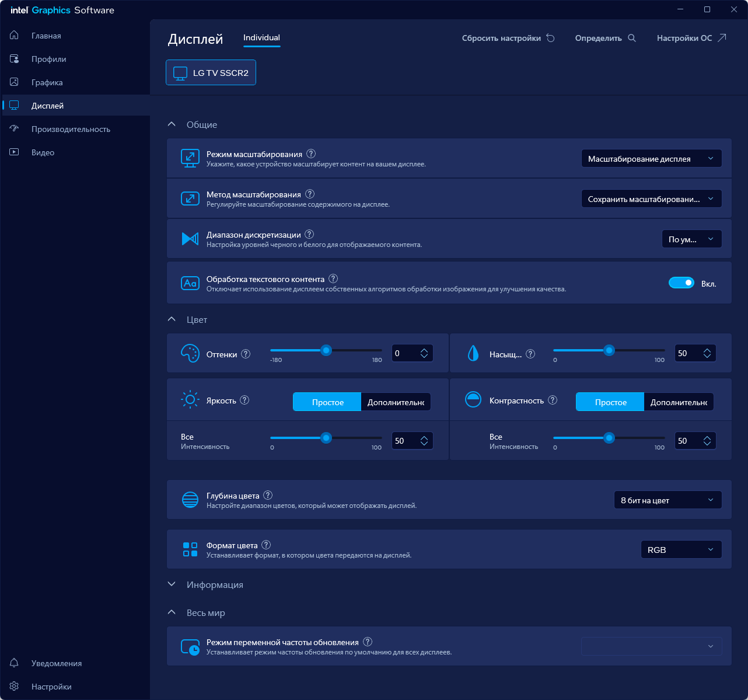Click the help icon beside Глубина цвета

coord(268,495)
